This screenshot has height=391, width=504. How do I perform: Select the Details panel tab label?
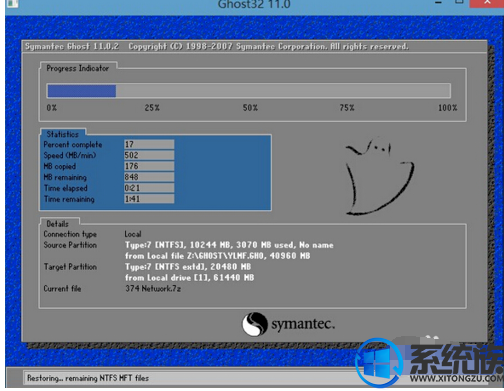[58, 224]
